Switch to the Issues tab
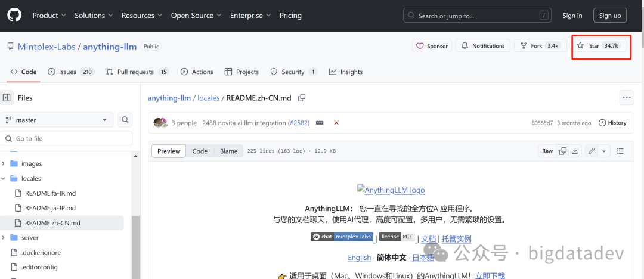The height and width of the screenshot is (279, 644). click(71, 72)
